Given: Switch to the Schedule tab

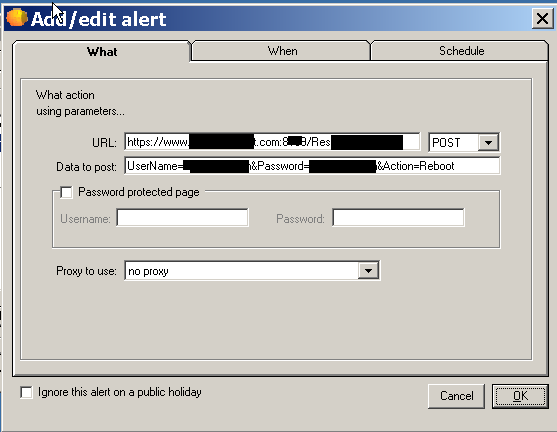Looking at the screenshot, I should click(x=461, y=51).
